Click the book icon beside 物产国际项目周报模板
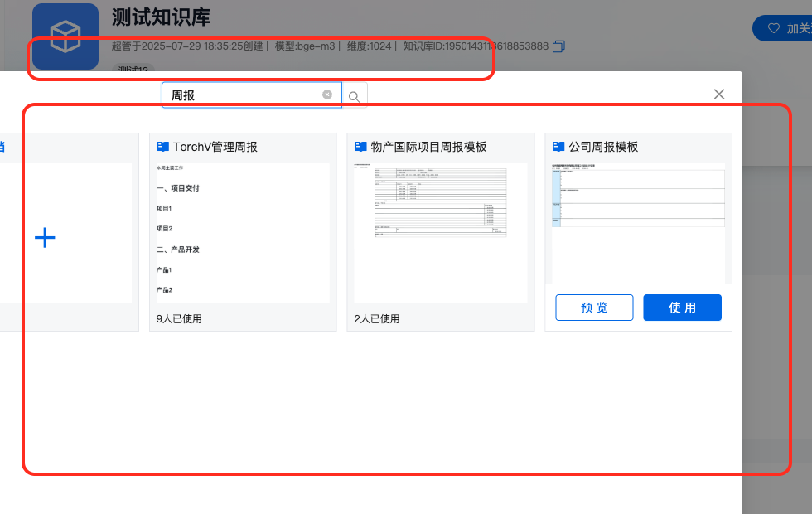This screenshot has width=812, height=514. 360,147
